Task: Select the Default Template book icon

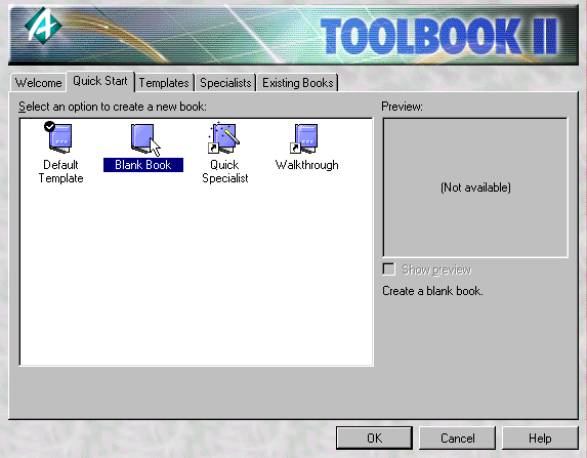Action: (x=60, y=138)
